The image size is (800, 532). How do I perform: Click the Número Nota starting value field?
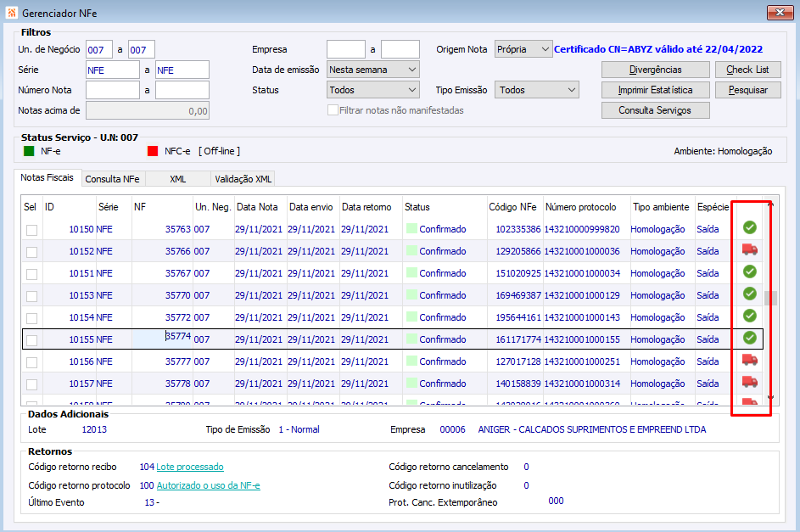tap(112, 90)
